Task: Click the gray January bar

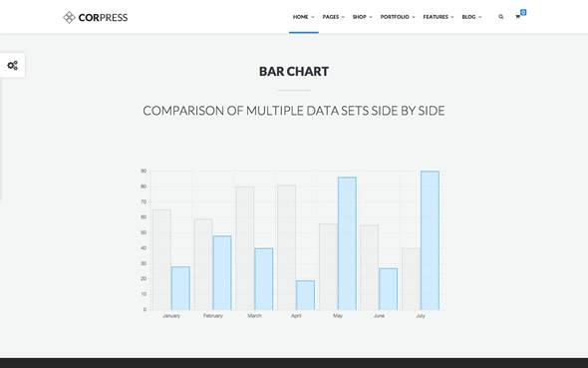Action: coord(162,259)
